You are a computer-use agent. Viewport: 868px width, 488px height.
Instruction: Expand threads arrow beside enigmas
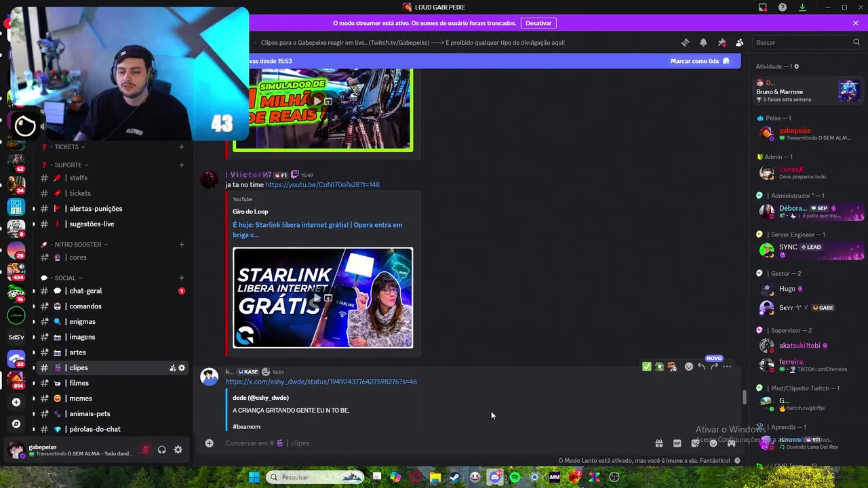pos(34,322)
